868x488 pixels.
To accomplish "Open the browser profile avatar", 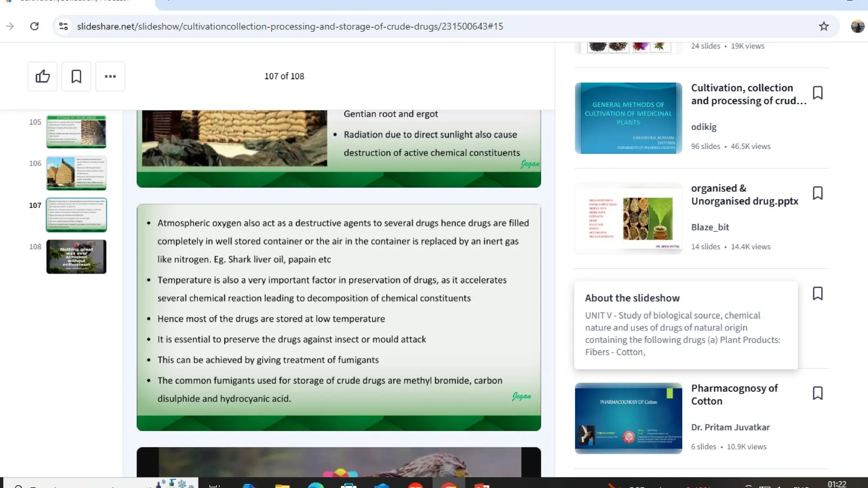I will (857, 26).
